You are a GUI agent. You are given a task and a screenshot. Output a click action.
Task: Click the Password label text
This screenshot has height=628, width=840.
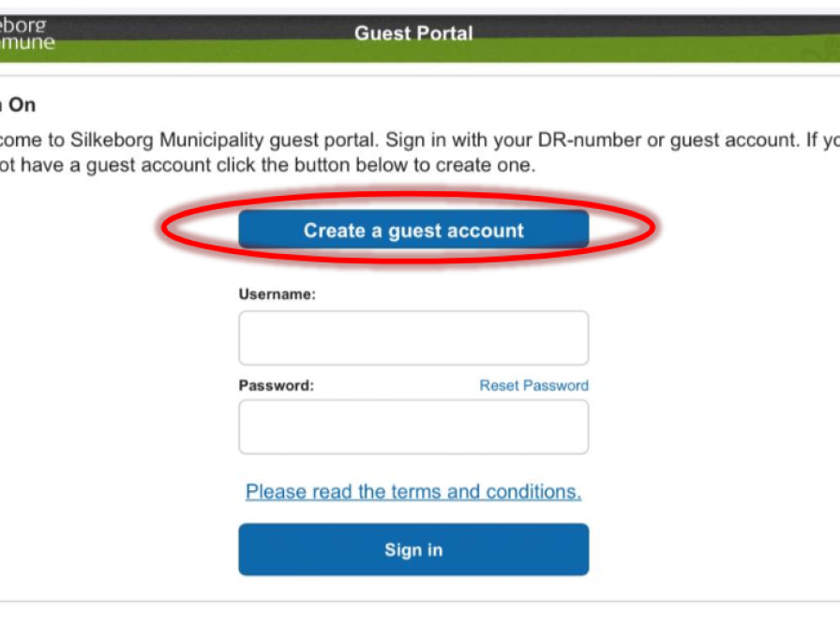point(276,385)
